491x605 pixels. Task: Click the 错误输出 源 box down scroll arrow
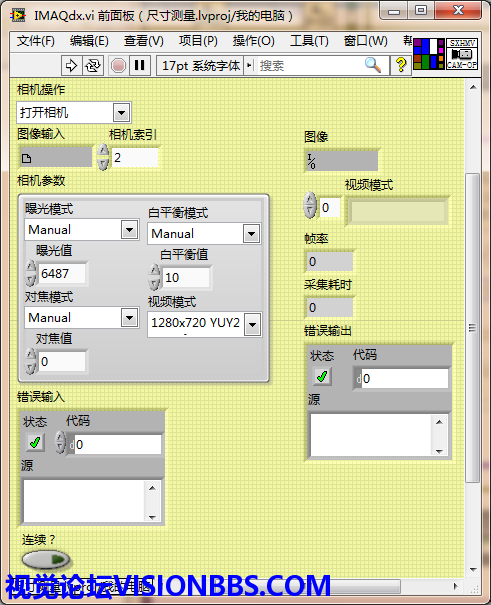(x=439, y=451)
